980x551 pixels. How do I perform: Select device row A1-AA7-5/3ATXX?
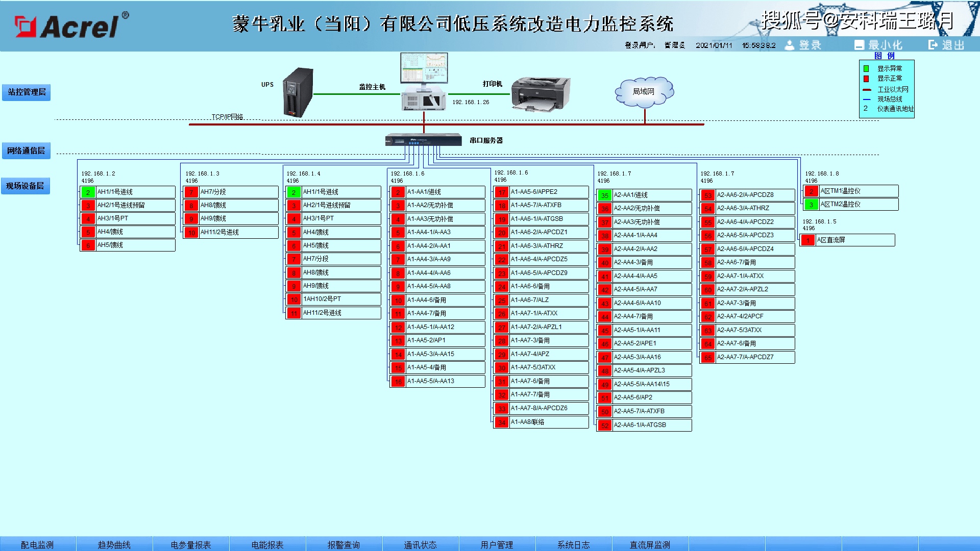pos(542,368)
